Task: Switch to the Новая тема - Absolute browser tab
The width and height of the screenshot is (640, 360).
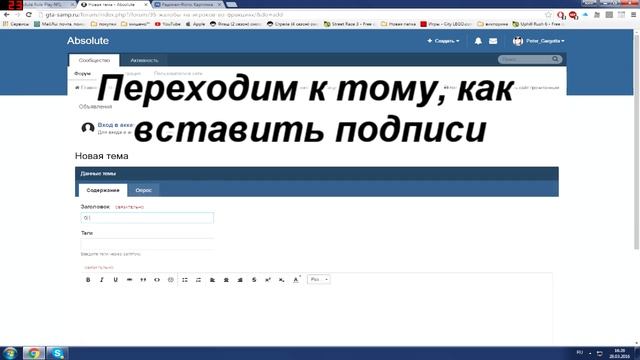Action: click(x=113, y=4)
